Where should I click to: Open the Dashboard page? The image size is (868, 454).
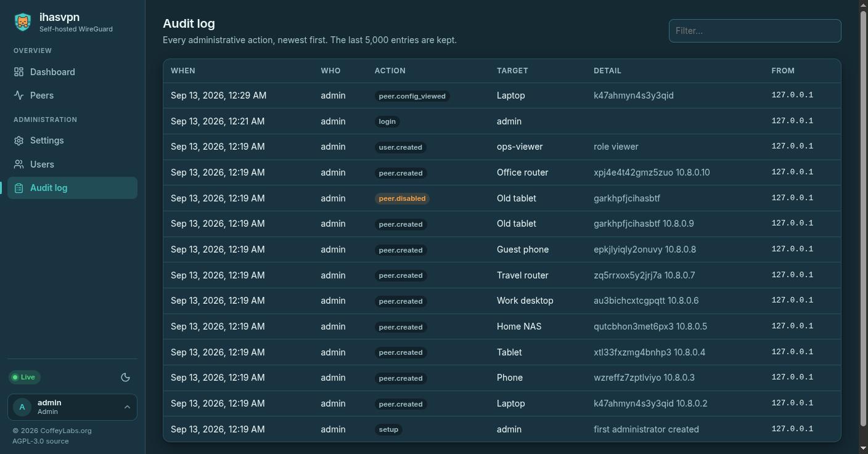tap(72, 72)
